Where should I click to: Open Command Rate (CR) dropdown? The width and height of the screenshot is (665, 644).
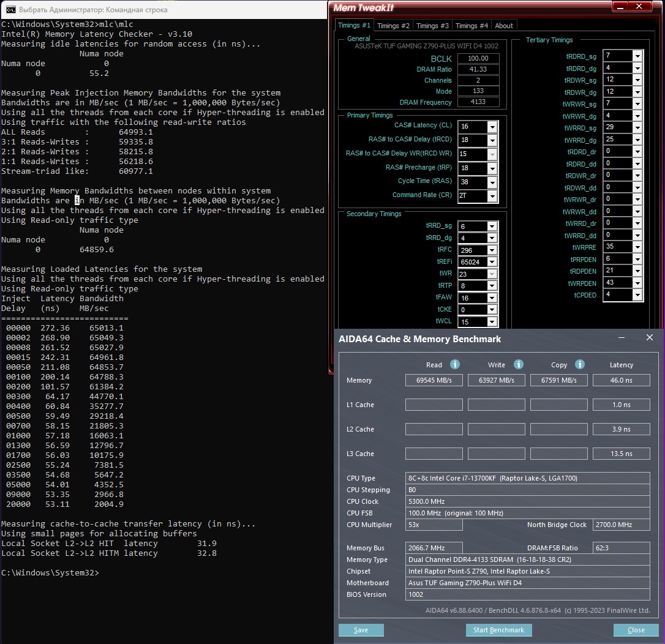492,196
